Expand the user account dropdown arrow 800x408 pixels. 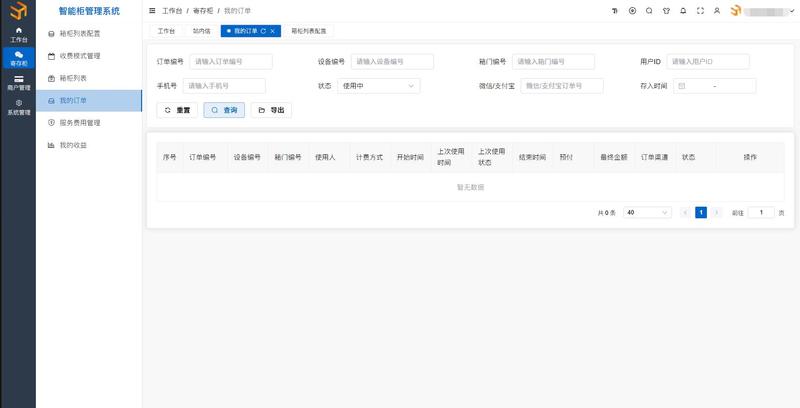(790, 11)
